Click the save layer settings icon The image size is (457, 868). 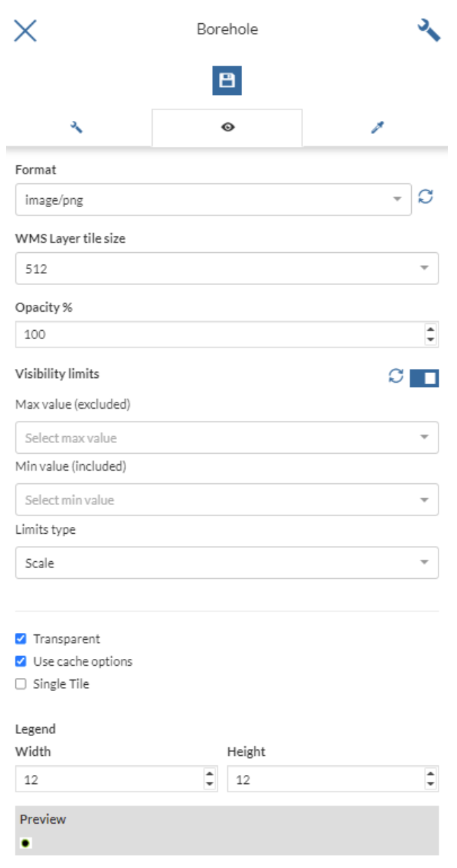pos(228,79)
